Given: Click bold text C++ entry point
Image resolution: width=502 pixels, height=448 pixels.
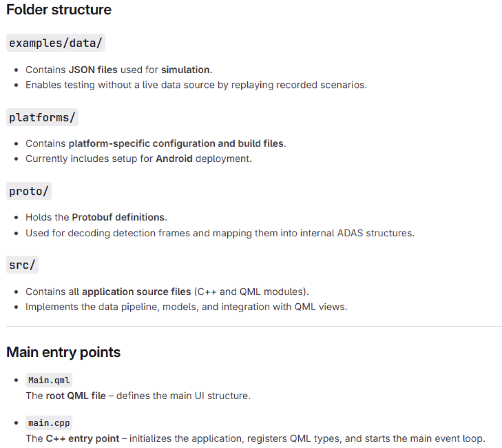Looking at the screenshot, I should [83, 438].
